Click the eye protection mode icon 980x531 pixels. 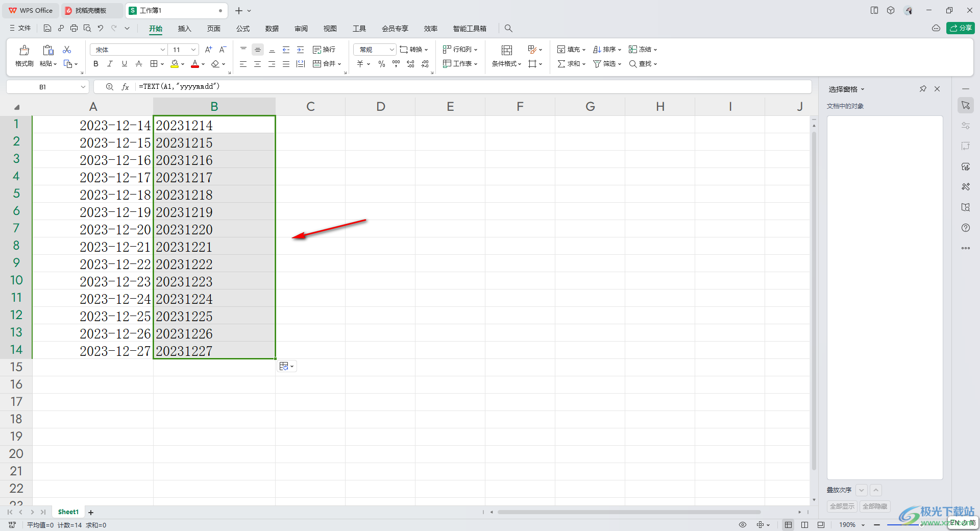tap(743, 524)
